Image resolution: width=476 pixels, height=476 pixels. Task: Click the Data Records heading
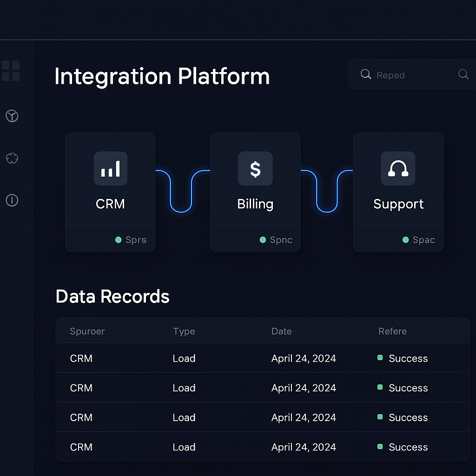tap(112, 297)
